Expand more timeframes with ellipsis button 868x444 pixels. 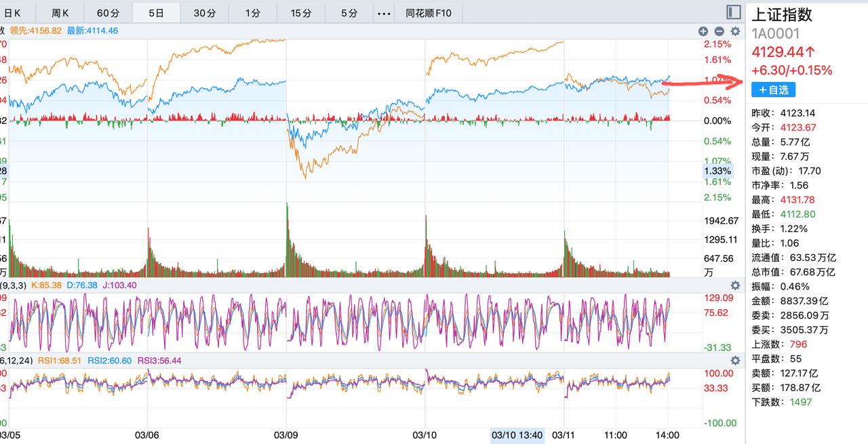tap(384, 13)
